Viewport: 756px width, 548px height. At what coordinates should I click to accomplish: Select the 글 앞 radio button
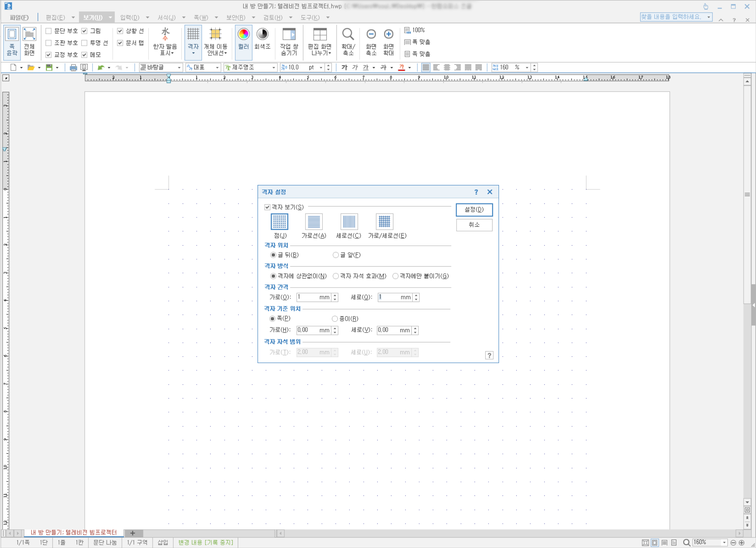(336, 255)
